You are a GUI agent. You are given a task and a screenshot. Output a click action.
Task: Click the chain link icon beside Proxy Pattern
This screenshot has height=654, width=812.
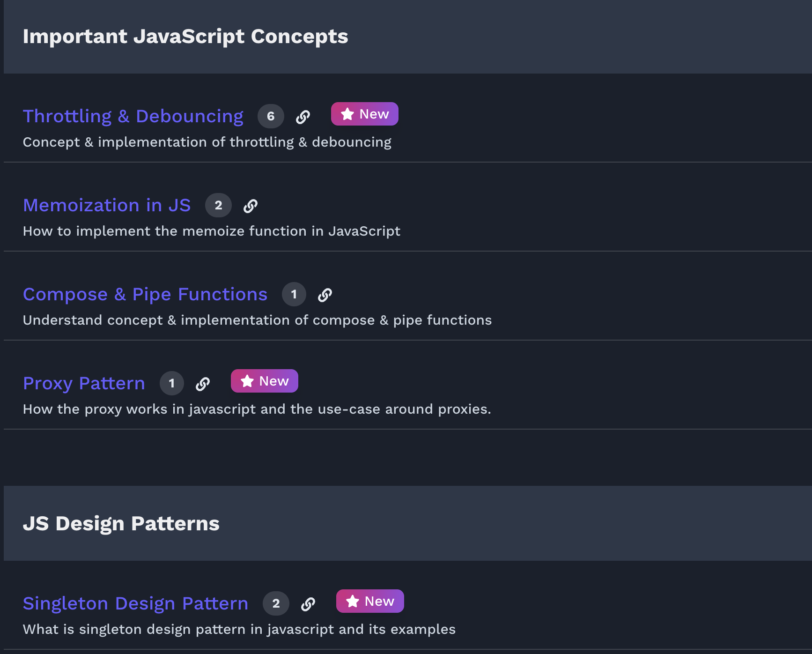(x=203, y=384)
